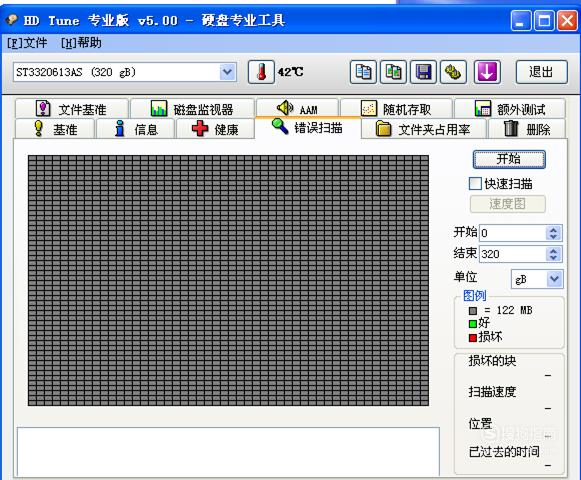Click the 结束 value field showing 320
The width and height of the screenshot is (581, 480).
(512, 254)
